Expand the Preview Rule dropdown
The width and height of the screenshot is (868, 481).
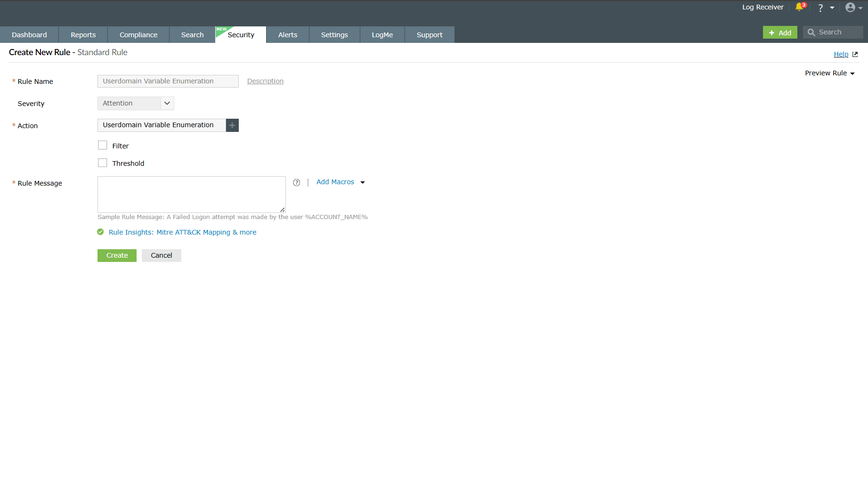pyautogui.click(x=830, y=73)
